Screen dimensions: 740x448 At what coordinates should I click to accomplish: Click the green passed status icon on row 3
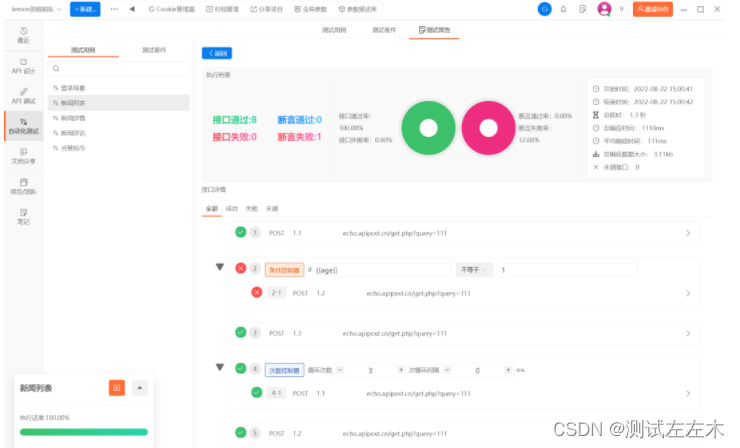(241, 332)
